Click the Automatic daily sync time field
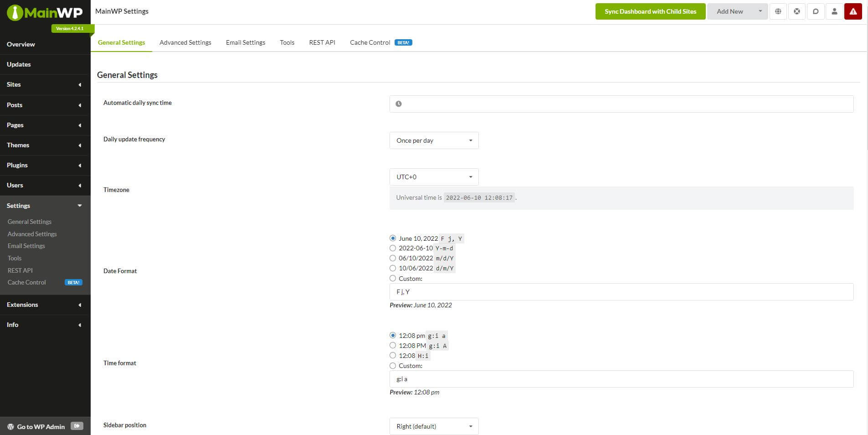 (x=621, y=104)
